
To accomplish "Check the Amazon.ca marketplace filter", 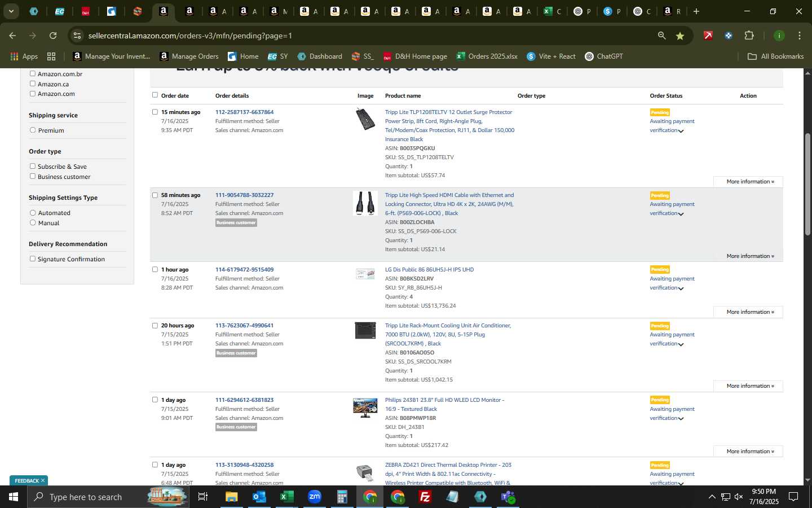I will point(32,84).
